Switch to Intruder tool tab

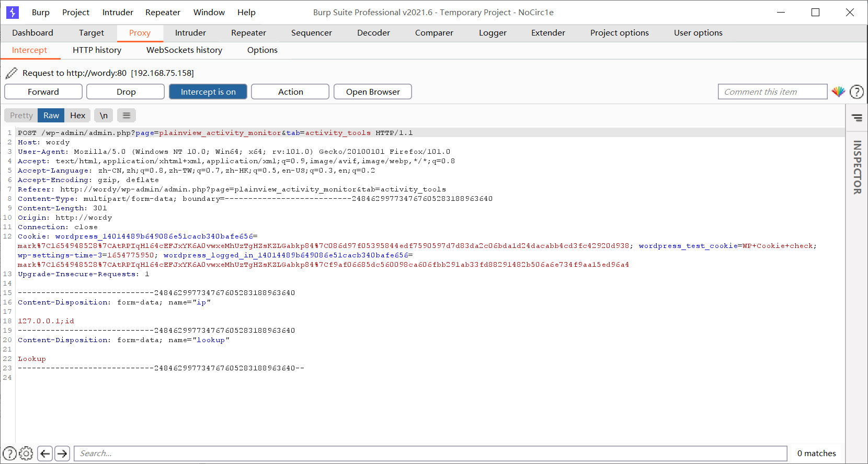point(190,32)
